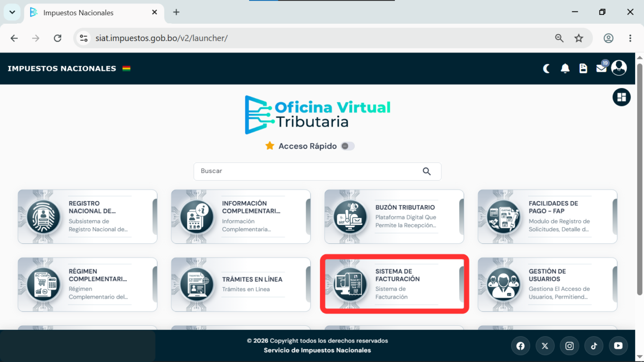Open Sistema de Facturación module
The height and width of the screenshot is (362, 644).
(x=394, y=284)
